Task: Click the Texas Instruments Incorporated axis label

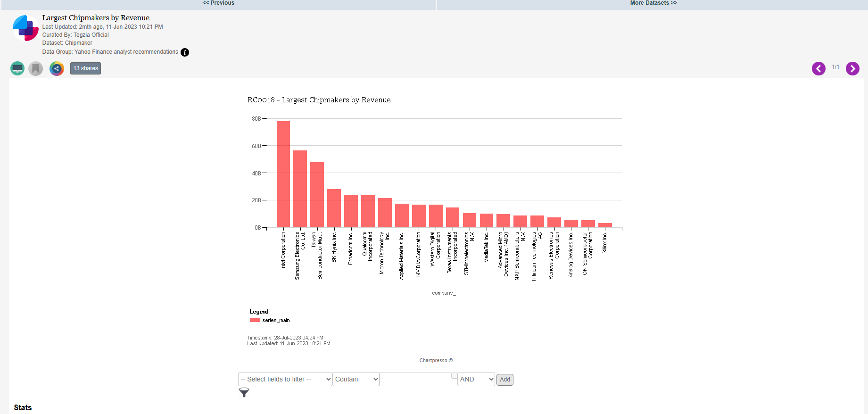Action: 452,252
